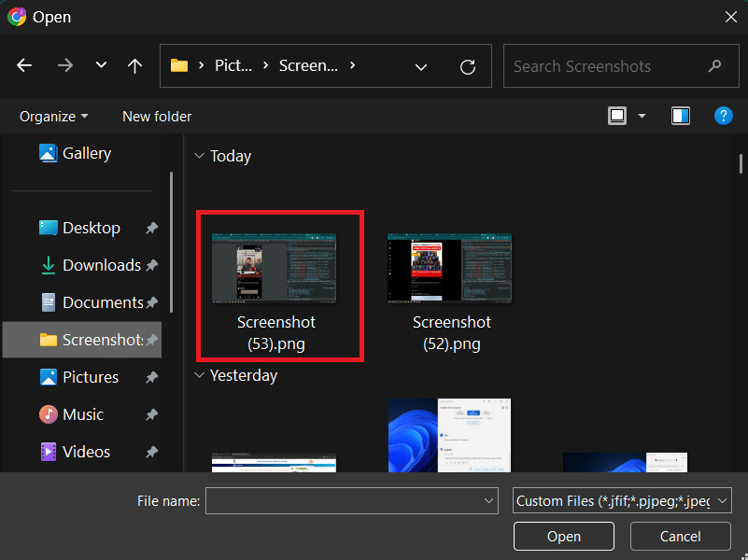Click the Chrome icon in title bar
Image resolution: width=748 pixels, height=560 pixels.
click(x=17, y=17)
